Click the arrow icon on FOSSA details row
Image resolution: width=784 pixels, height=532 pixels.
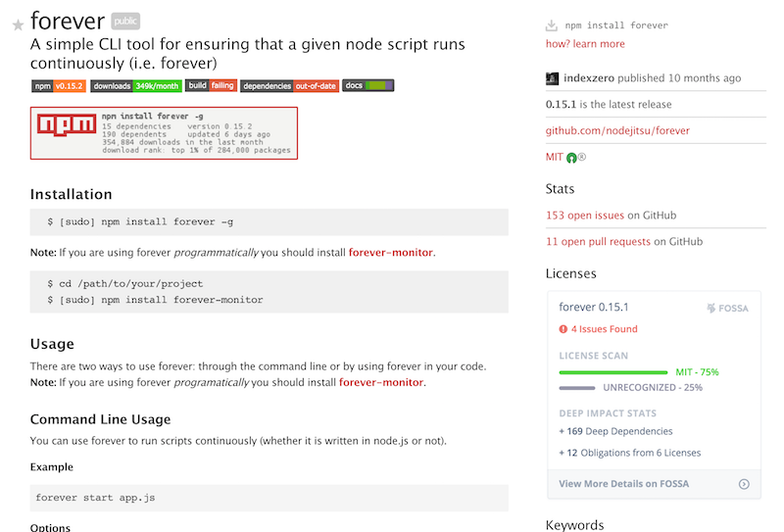click(744, 484)
